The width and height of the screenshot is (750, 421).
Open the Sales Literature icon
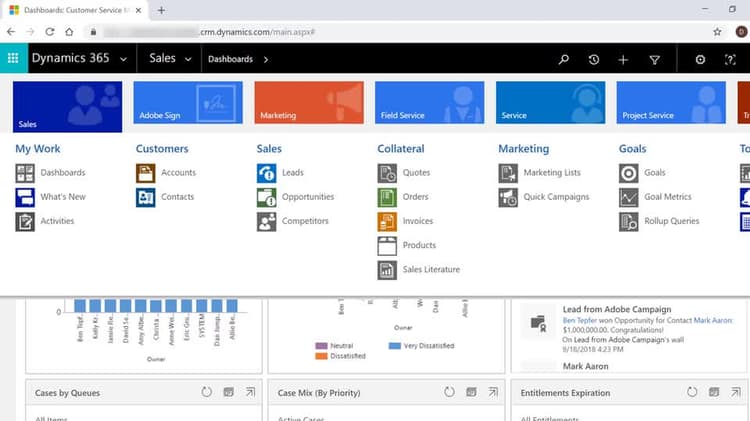[387, 270]
